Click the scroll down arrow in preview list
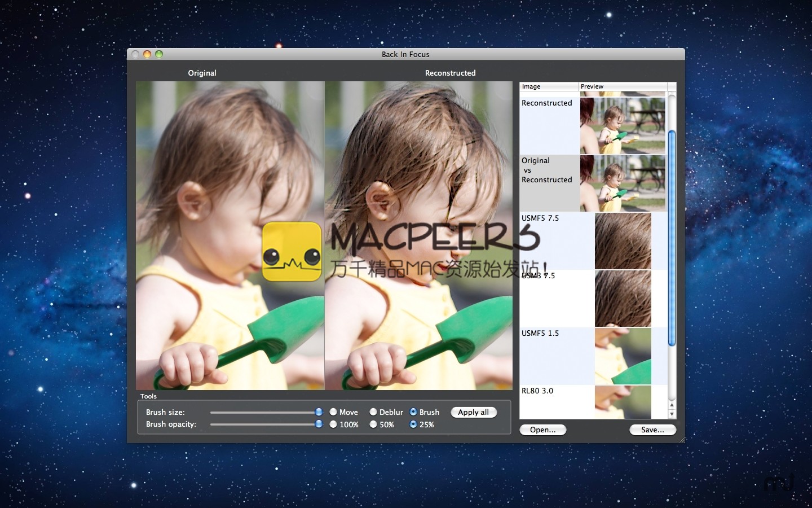This screenshot has width=812, height=508. pos(672,414)
